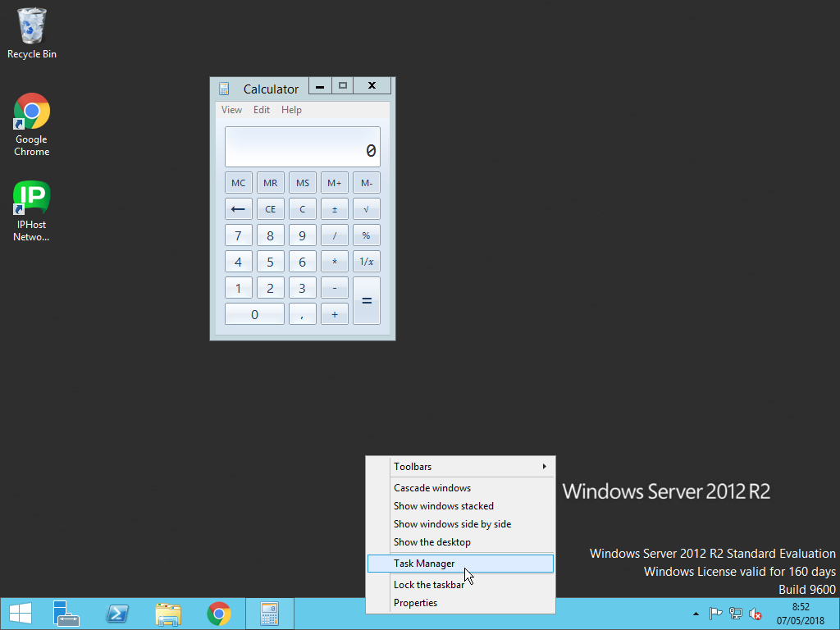Open the Calculator Edit menu

(262, 110)
